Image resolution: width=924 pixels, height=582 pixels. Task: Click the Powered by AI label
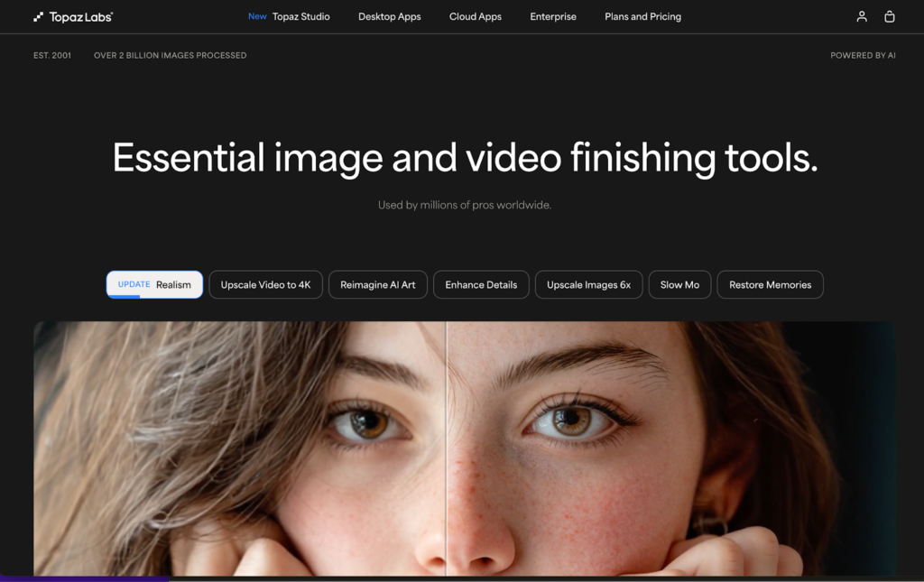(x=863, y=55)
